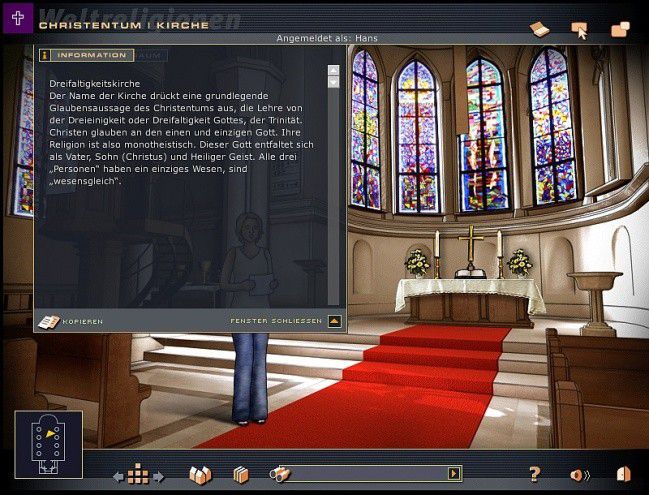Open the books library icon

241,475
